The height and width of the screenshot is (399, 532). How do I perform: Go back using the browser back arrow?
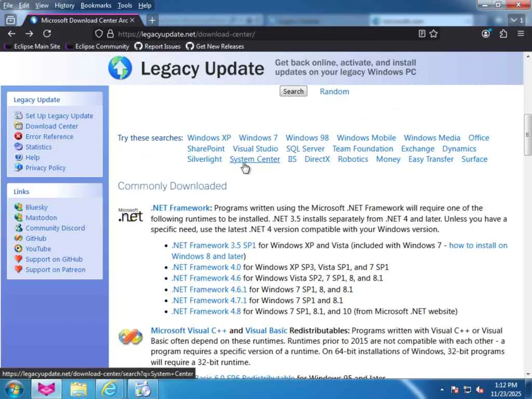pos(11,34)
